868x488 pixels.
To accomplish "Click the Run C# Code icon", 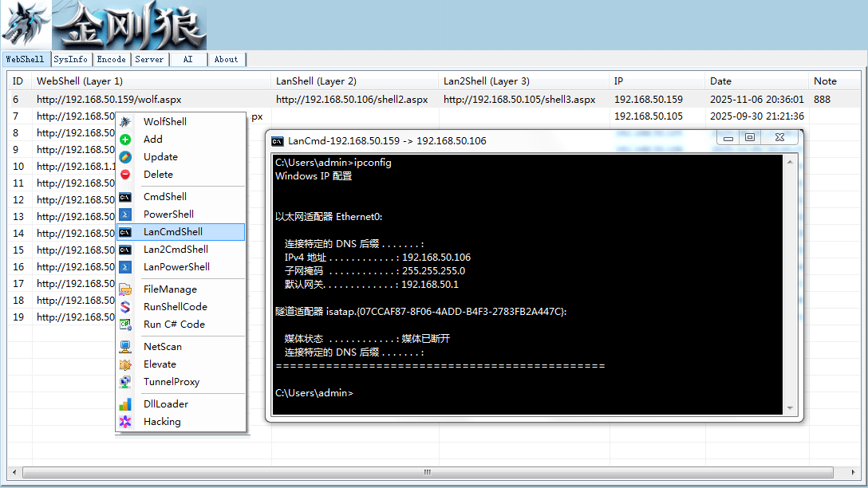I will [x=125, y=325].
